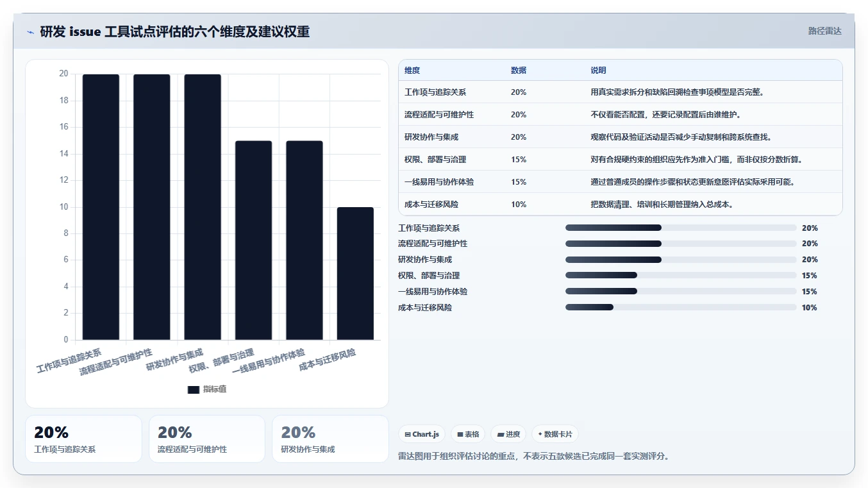Click the footnote starting 雷达图用于组织评估讨论的重点
Image resolution: width=868 pixels, height=488 pixels.
[x=534, y=457]
